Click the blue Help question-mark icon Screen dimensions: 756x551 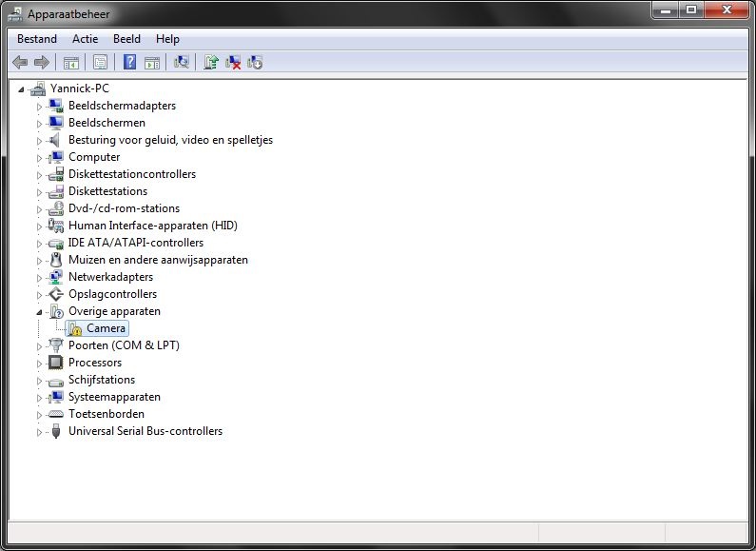(129, 62)
